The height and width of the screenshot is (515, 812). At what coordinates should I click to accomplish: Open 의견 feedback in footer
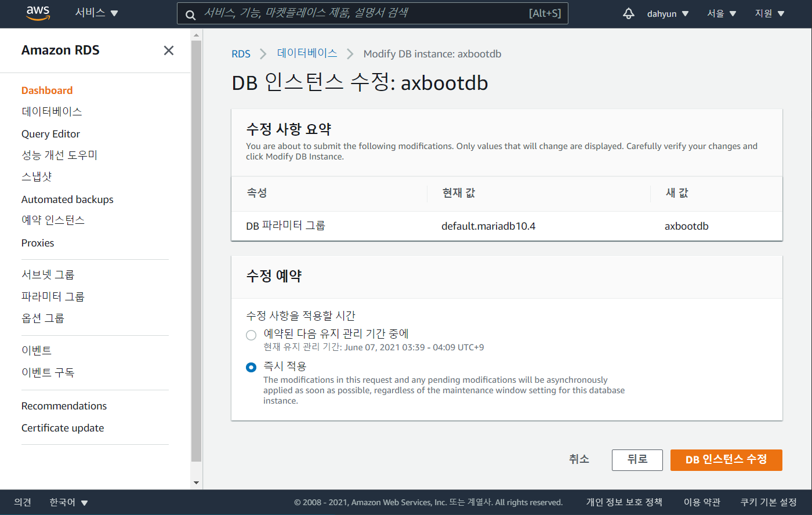(23, 502)
